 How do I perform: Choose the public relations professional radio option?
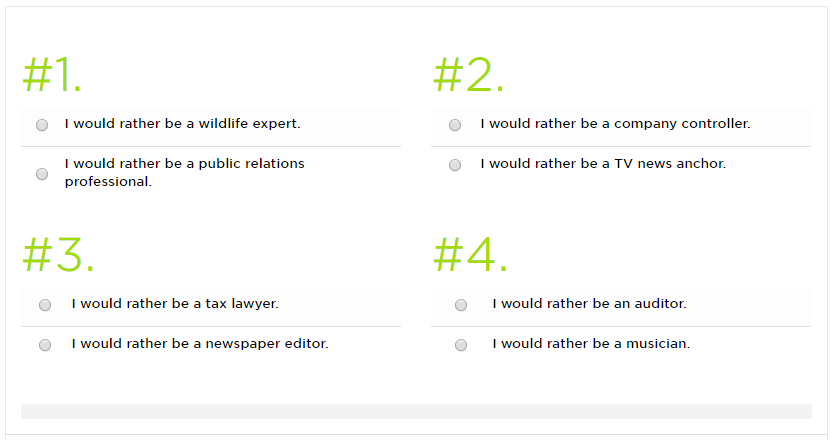(42, 174)
